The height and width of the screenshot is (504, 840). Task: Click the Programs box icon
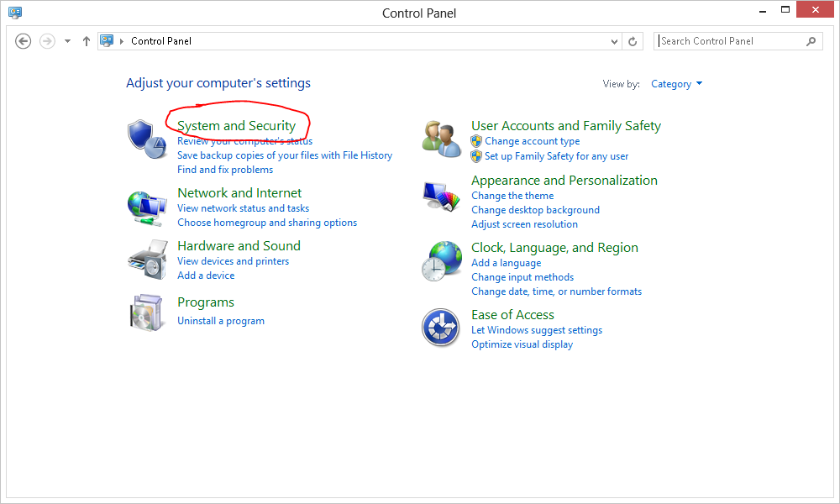pos(146,312)
